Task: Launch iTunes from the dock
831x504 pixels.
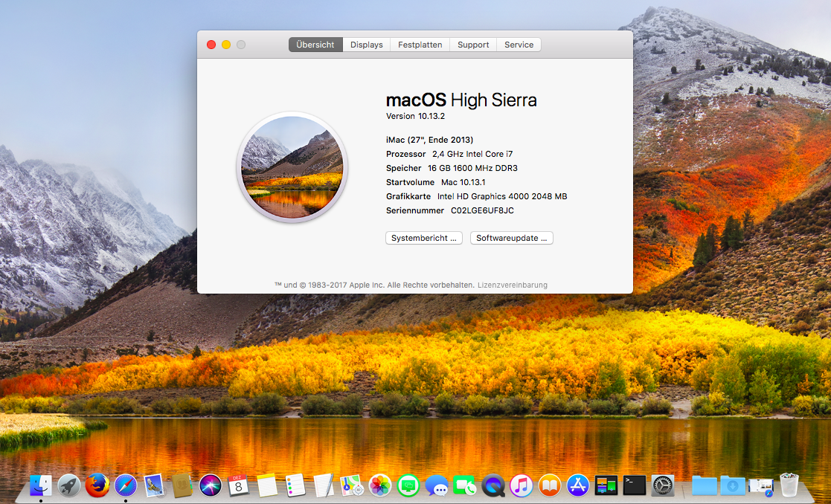Action: point(522,485)
